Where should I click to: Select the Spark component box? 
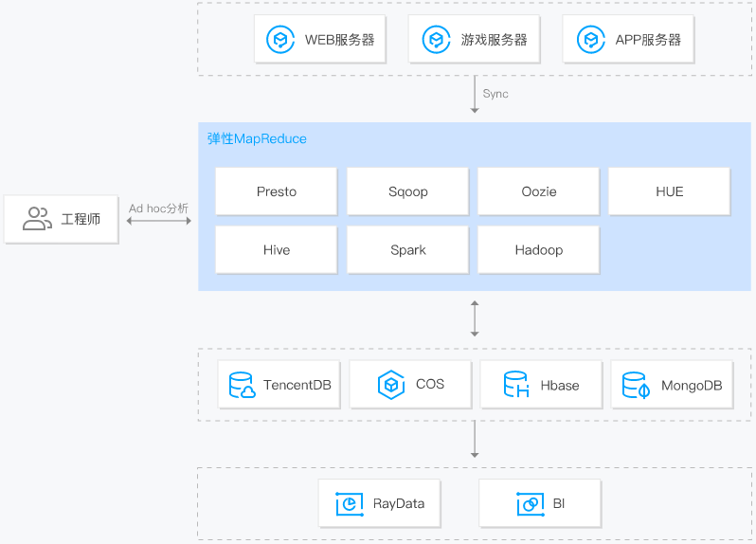[408, 250]
